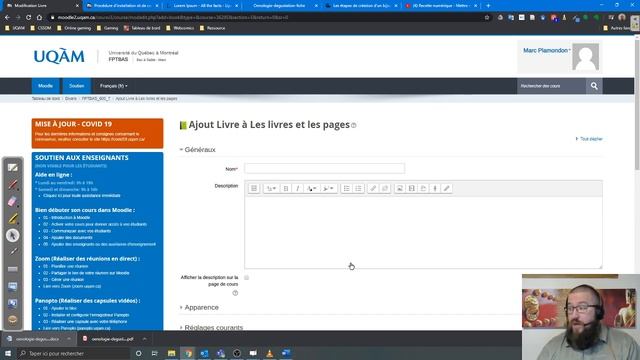The width and height of the screenshot is (640, 360).
Task: Reload the page with browser refresh button
Action: pyautogui.click(x=29, y=18)
